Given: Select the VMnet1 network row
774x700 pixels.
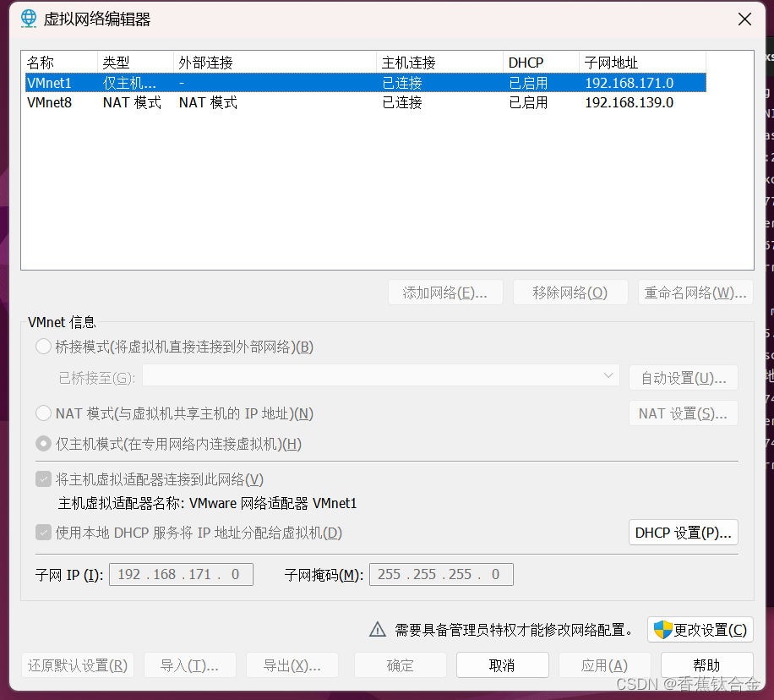Looking at the screenshot, I should coord(365,83).
